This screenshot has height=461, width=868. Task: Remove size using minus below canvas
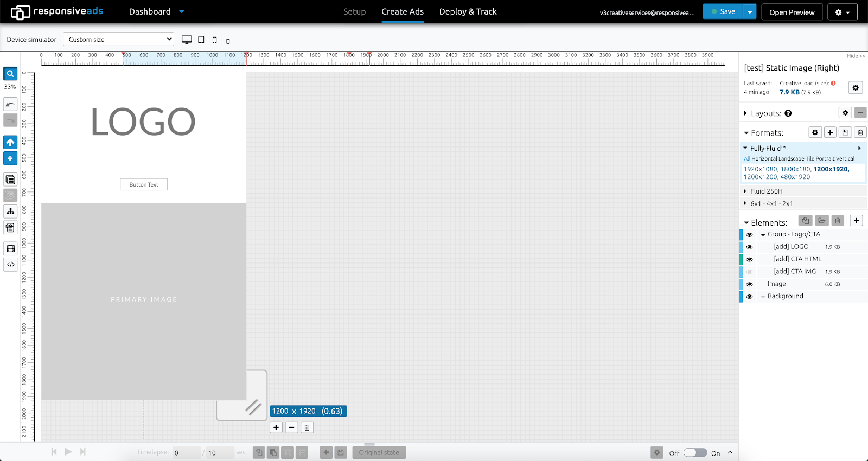point(291,427)
